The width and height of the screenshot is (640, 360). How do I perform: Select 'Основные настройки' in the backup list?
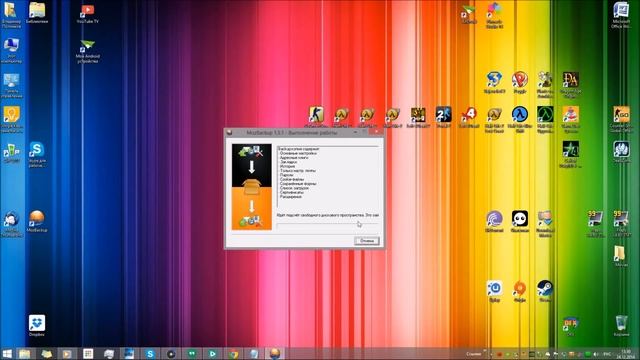(x=298, y=153)
